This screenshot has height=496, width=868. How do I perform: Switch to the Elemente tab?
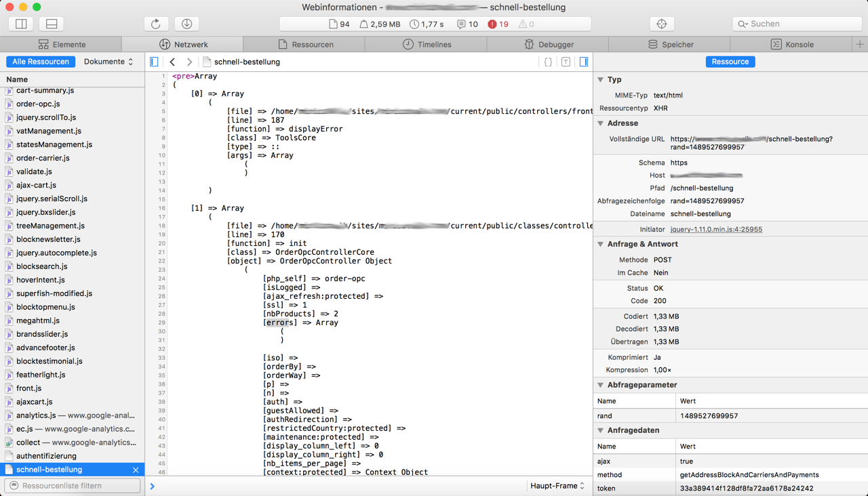[61, 44]
